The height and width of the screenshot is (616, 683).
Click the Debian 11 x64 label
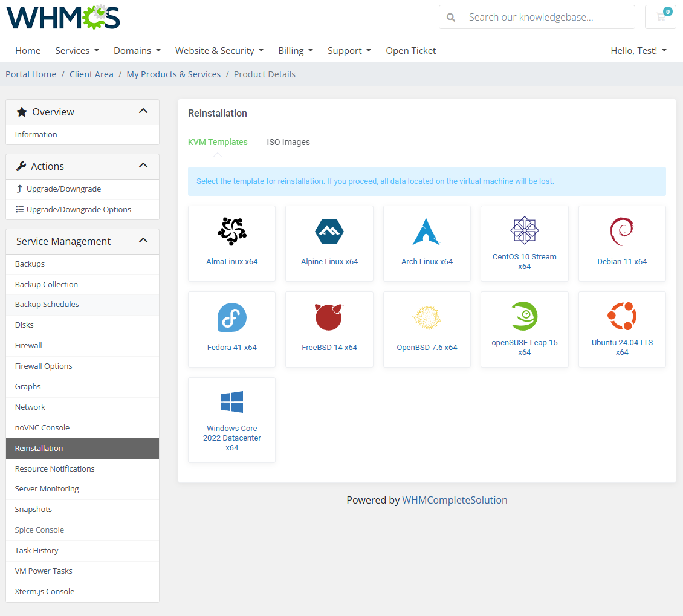coord(622,261)
